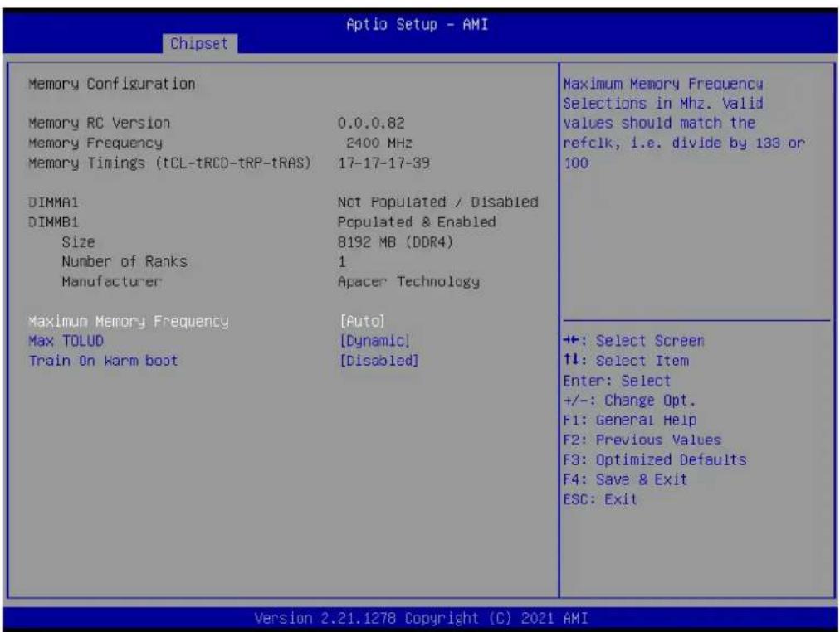
Task: Click F4: Save & Exit hint
Action: point(625,479)
